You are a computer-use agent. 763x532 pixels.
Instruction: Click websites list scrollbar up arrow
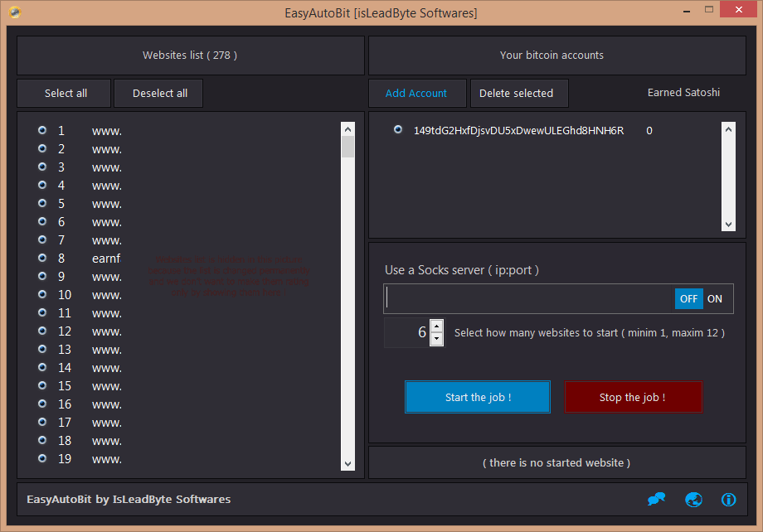pos(347,129)
